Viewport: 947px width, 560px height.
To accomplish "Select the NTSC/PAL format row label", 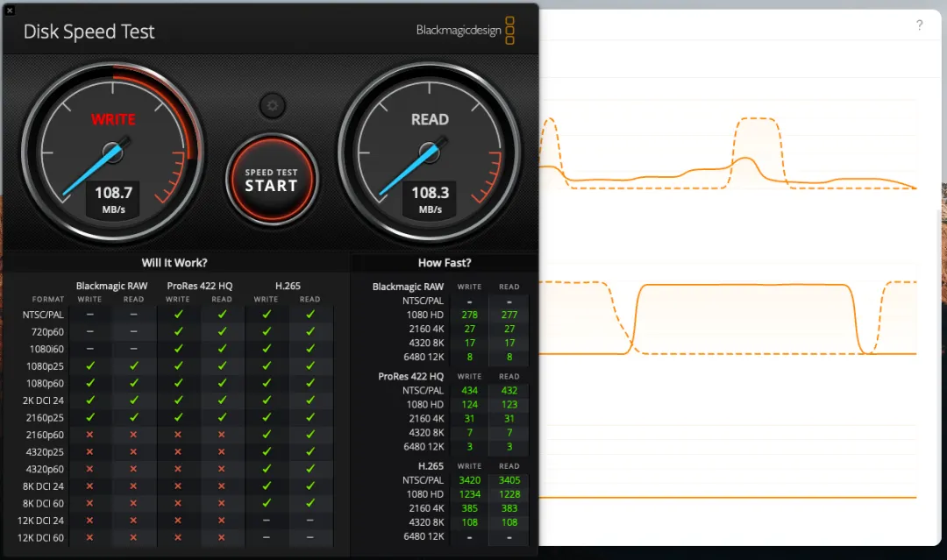I will (x=43, y=315).
